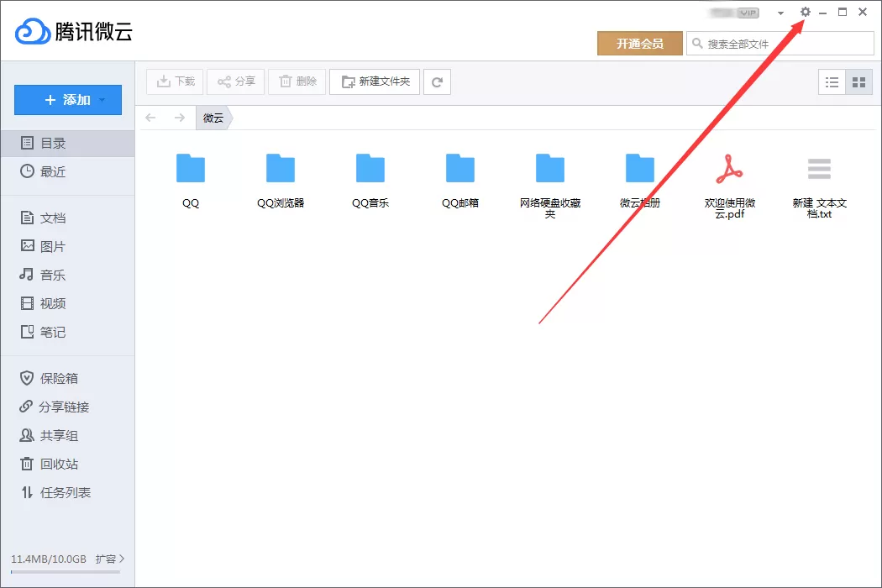The width and height of the screenshot is (882, 588).
Task: Click 扩容 to expand storage capacity
Action: [110, 559]
